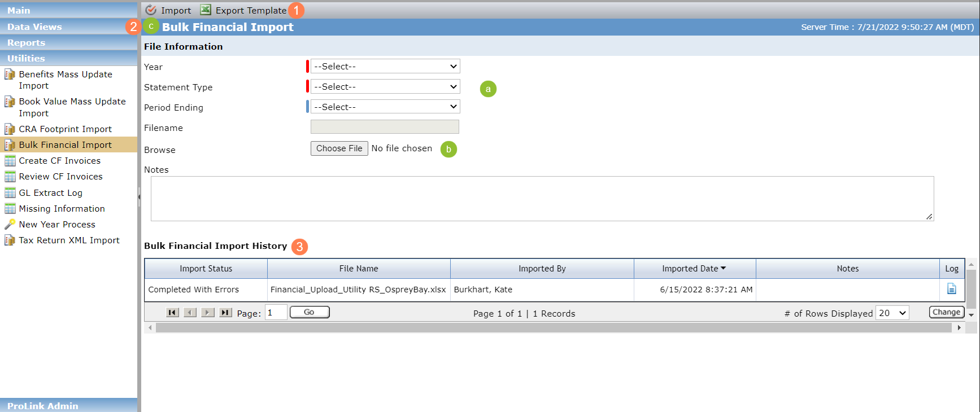980x412 pixels.
Task: Click the Change rows button
Action: (x=947, y=312)
